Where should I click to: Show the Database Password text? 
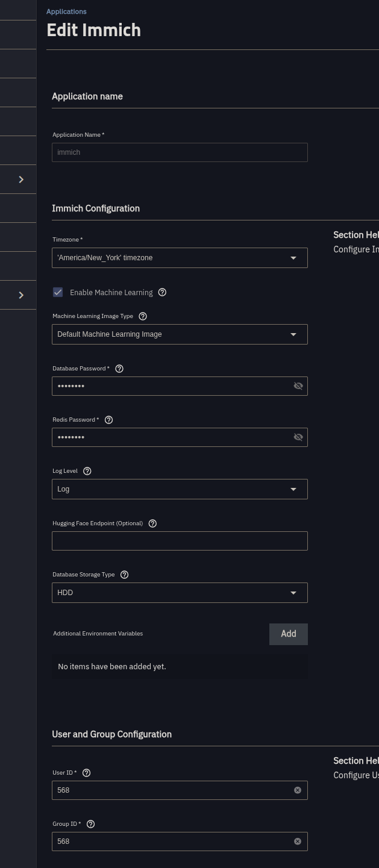[298, 386]
